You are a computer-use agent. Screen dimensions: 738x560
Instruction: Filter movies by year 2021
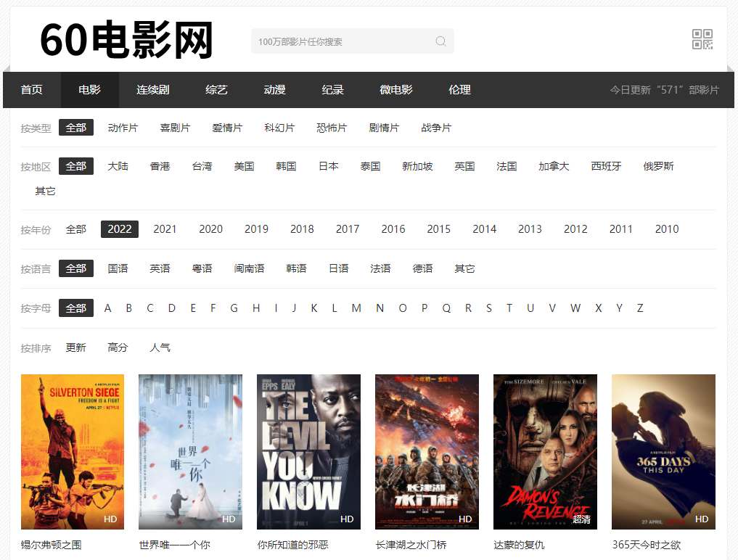tap(165, 229)
